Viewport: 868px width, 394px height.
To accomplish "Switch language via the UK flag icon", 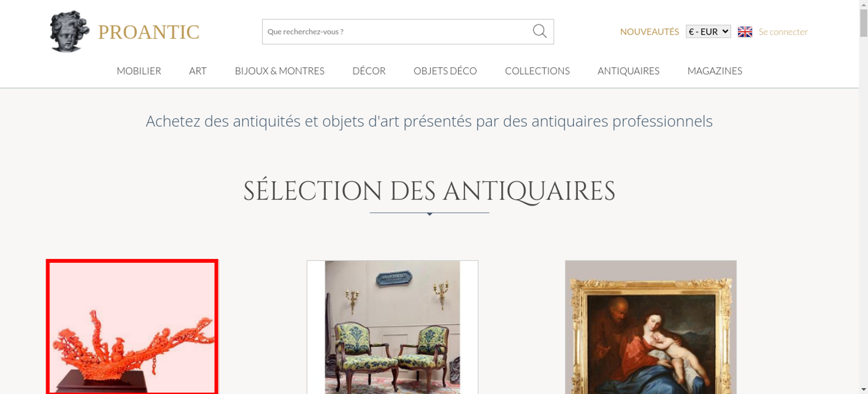I will pos(745,32).
